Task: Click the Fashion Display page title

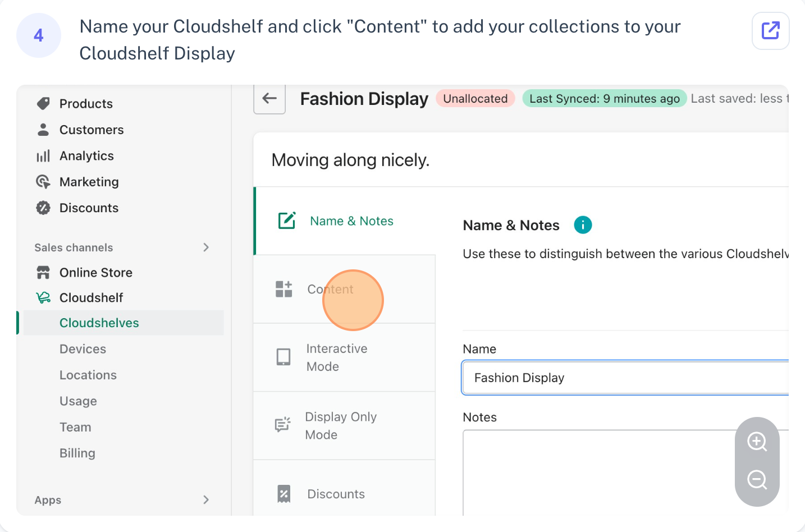Action: point(364,99)
